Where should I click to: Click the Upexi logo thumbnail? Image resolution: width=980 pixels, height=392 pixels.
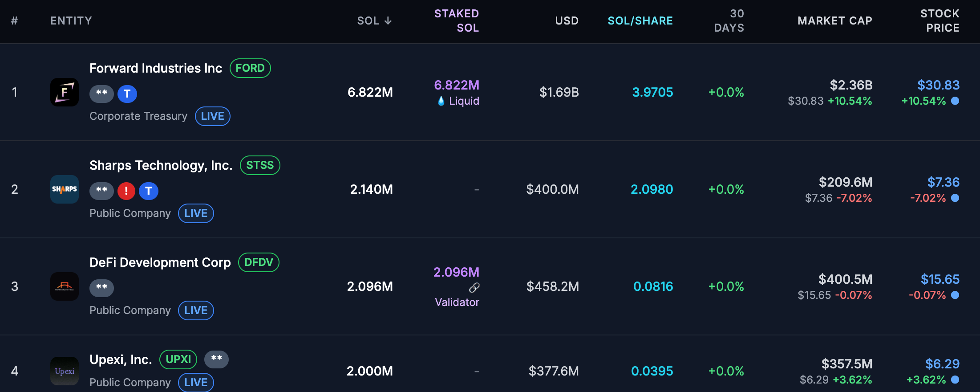tap(65, 371)
